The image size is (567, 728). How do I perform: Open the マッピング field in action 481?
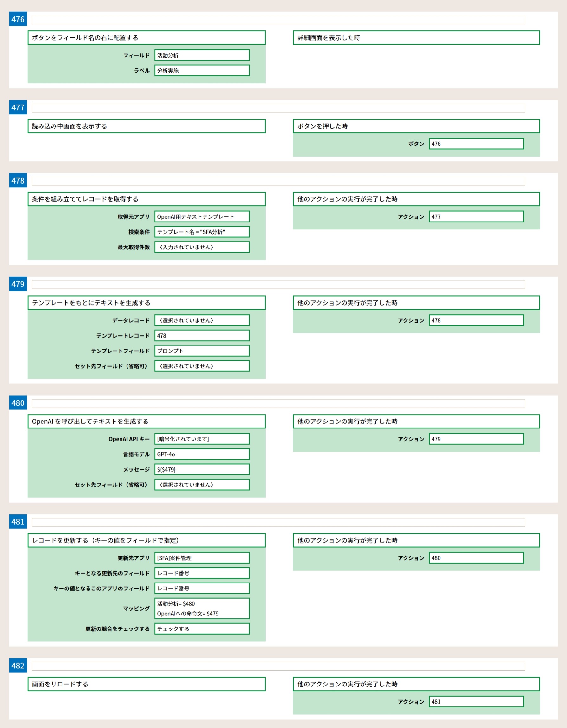(x=202, y=608)
